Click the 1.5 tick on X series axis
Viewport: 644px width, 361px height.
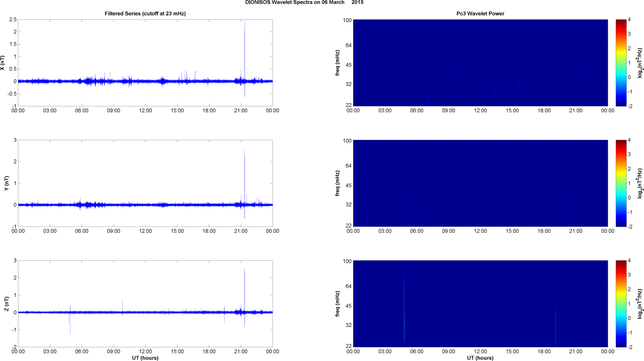coord(12,44)
